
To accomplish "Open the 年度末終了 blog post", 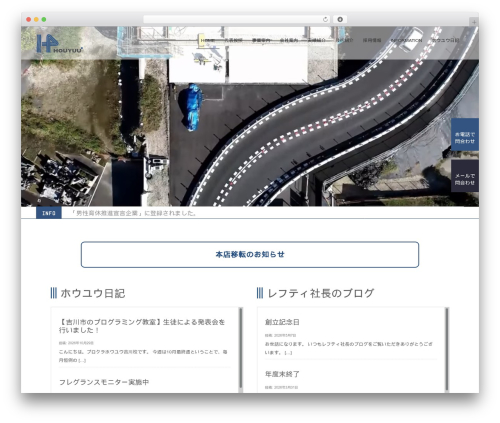I will coord(282,374).
